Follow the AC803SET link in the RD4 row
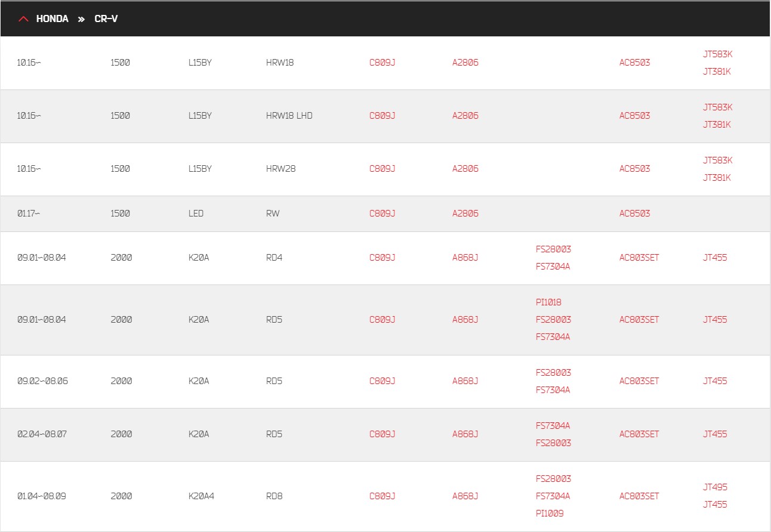Viewport: 771px width, 532px height. [639, 258]
